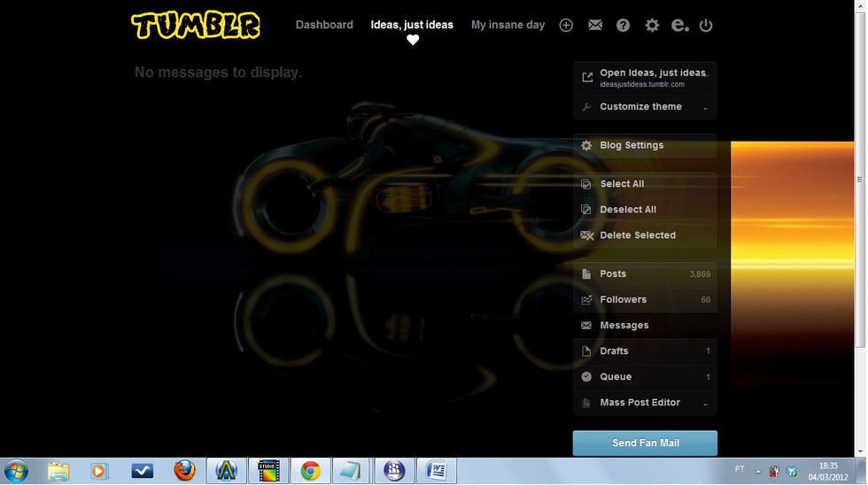This screenshot has height=485, width=868.
Task: Open Windows Explorer folder in taskbar
Action: (x=58, y=471)
